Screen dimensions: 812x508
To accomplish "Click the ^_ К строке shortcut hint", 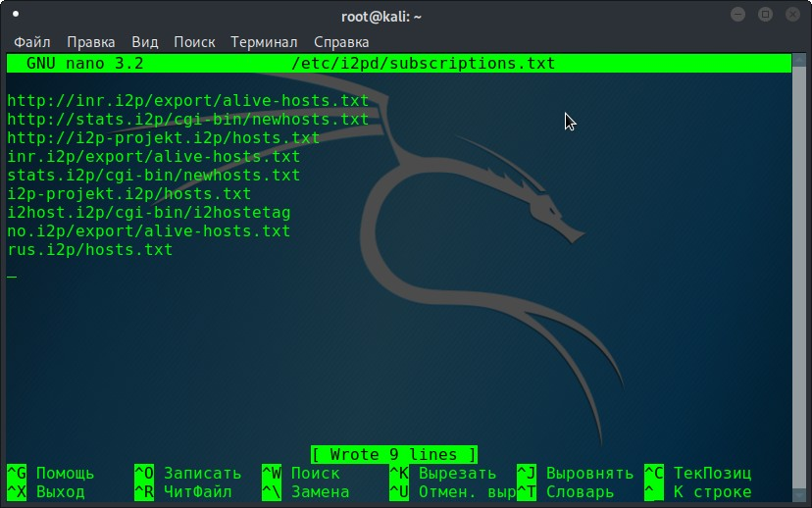I will (697, 492).
